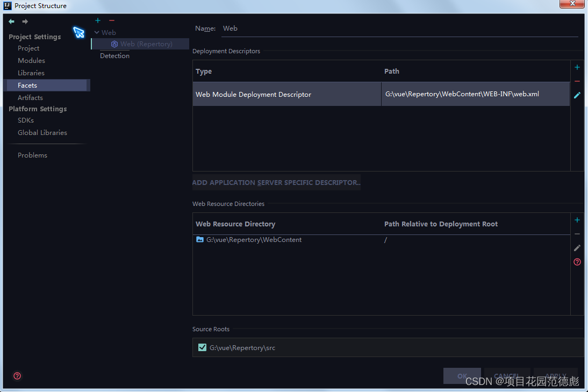
Task: Open the Project settings section
Action: click(x=28, y=48)
